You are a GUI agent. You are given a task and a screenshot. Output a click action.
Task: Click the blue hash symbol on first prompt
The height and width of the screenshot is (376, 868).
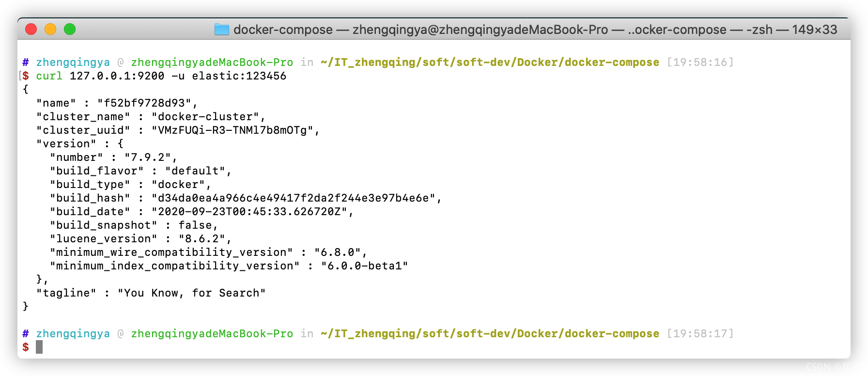tap(26, 63)
